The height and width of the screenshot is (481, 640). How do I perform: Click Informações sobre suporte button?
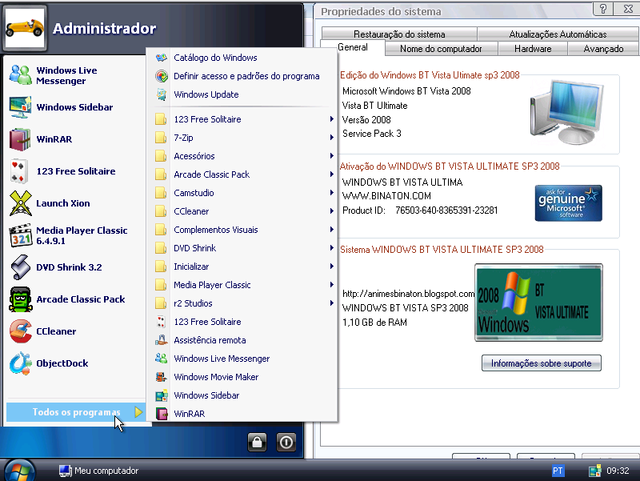(541, 363)
